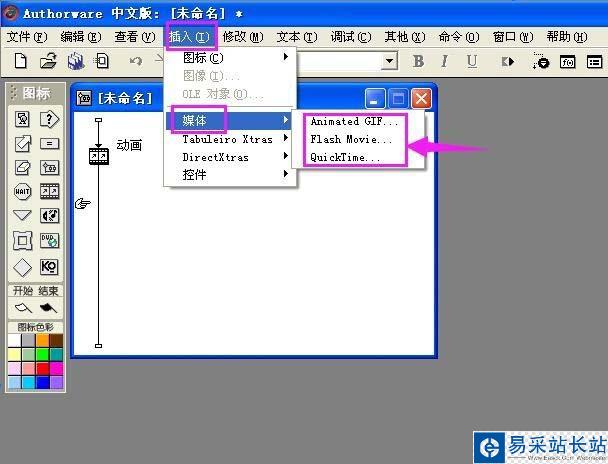
Task: Select the KO Knowledge Object icon
Action: 50,267
